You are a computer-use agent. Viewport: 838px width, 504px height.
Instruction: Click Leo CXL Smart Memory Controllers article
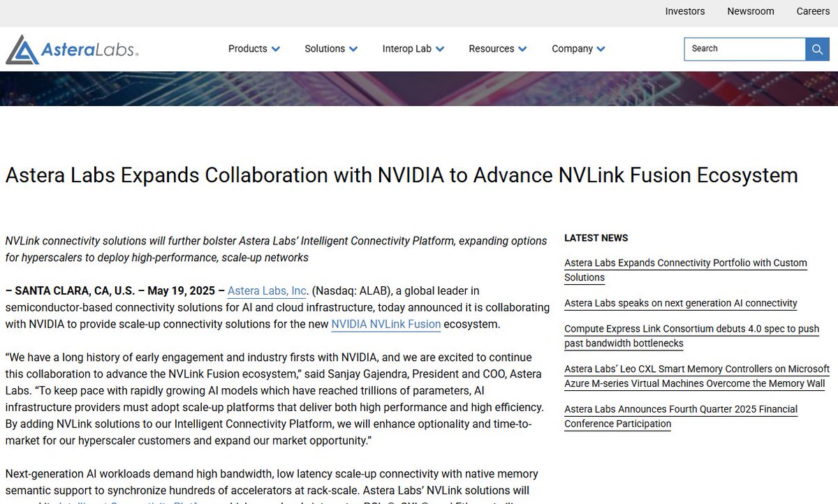[x=696, y=376]
